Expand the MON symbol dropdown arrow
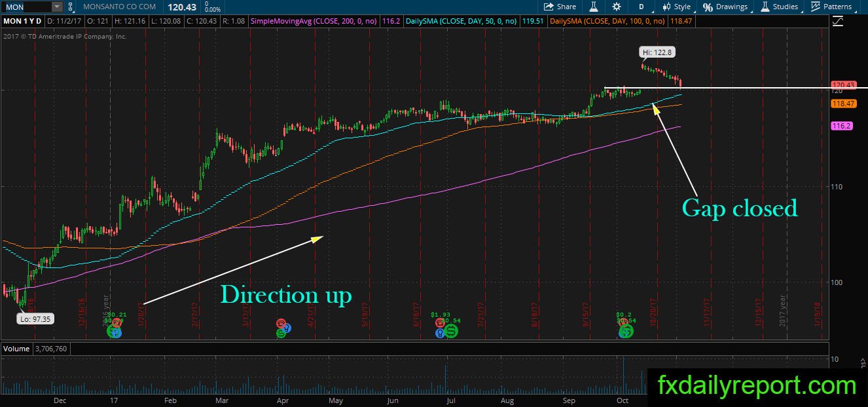The image size is (868, 407). 56,7
